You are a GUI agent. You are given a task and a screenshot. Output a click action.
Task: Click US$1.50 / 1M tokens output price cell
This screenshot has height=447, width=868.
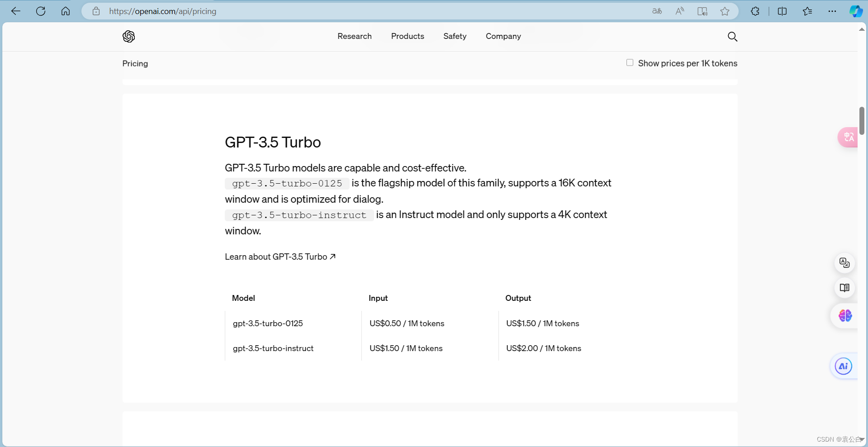pos(542,323)
